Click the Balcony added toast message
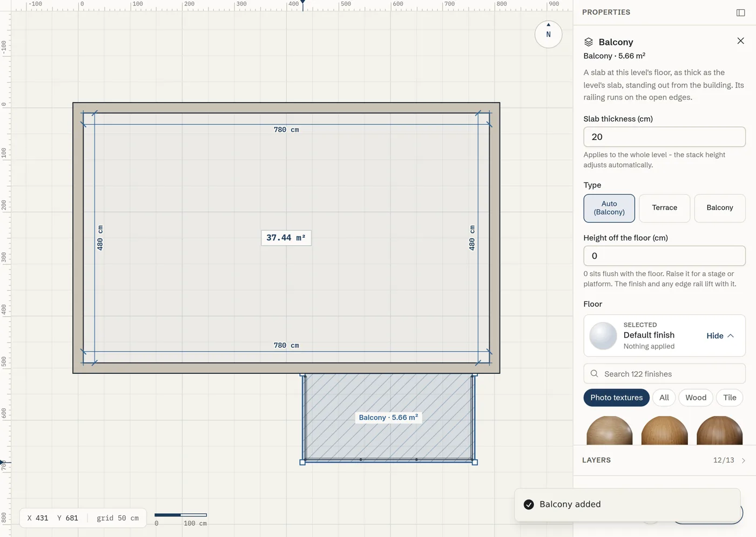The image size is (756, 537). coord(627,505)
